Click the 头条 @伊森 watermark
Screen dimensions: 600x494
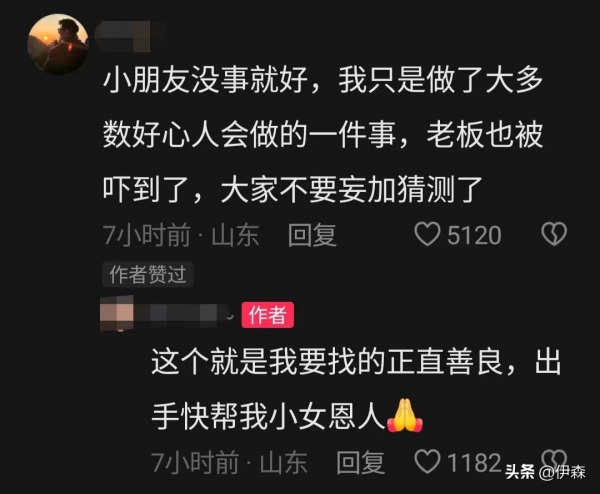(545, 472)
